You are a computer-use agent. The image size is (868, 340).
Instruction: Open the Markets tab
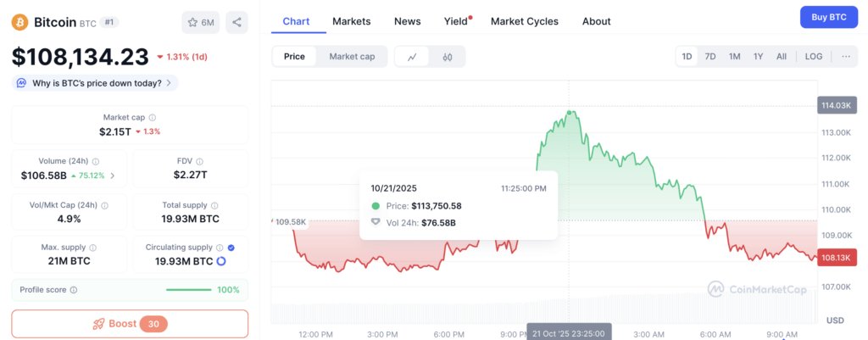[351, 21]
